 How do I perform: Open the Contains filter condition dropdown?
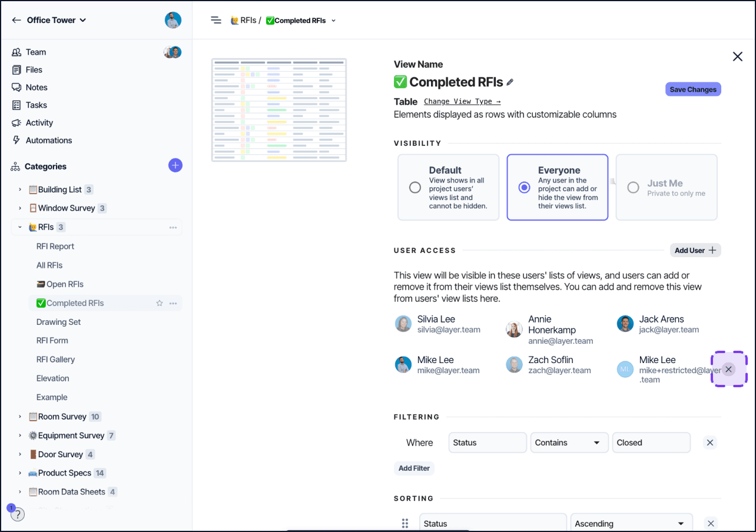coord(569,443)
